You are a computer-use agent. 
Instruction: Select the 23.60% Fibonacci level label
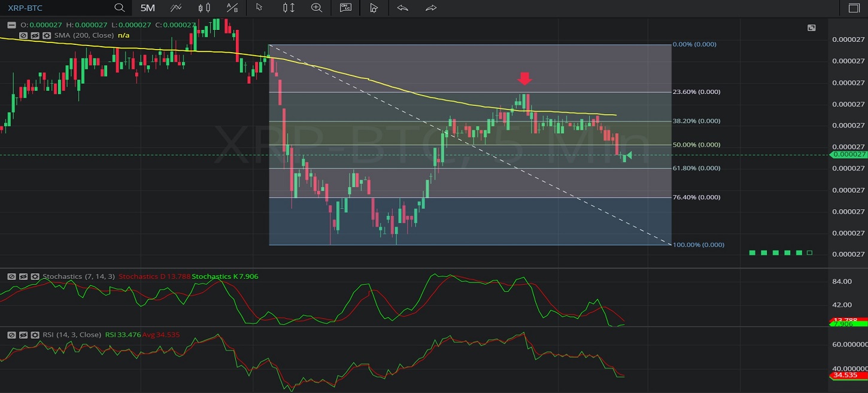696,92
